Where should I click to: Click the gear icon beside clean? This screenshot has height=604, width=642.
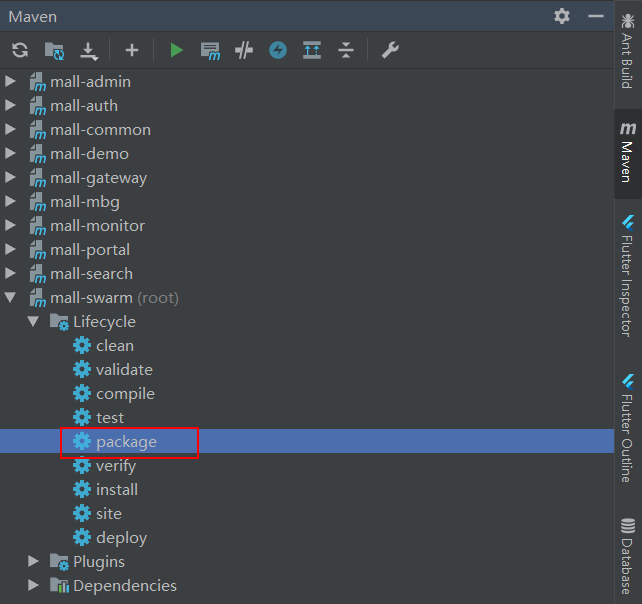pos(82,346)
